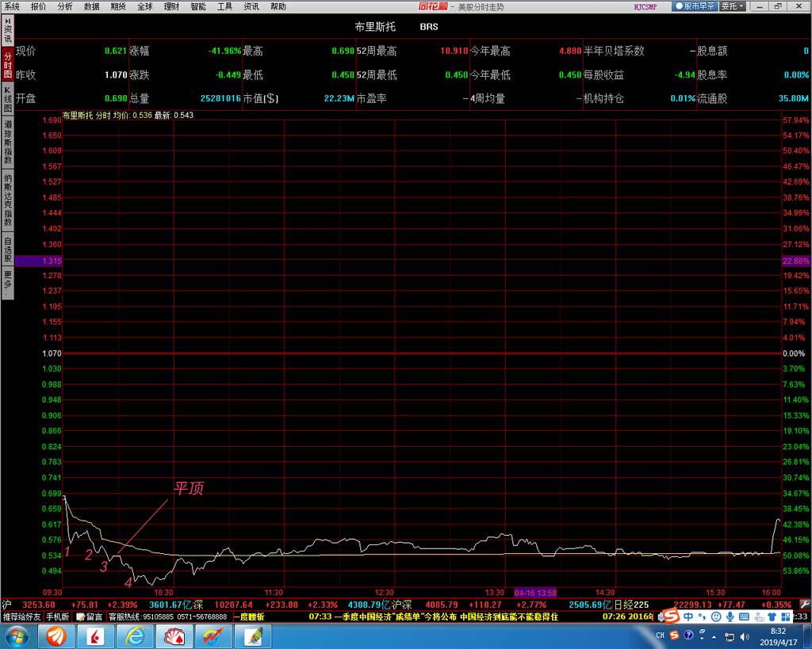Screen dimensions: 812x649
Task: Switch to the K线图 sidebar tab
Action: pyautogui.click(x=8, y=99)
